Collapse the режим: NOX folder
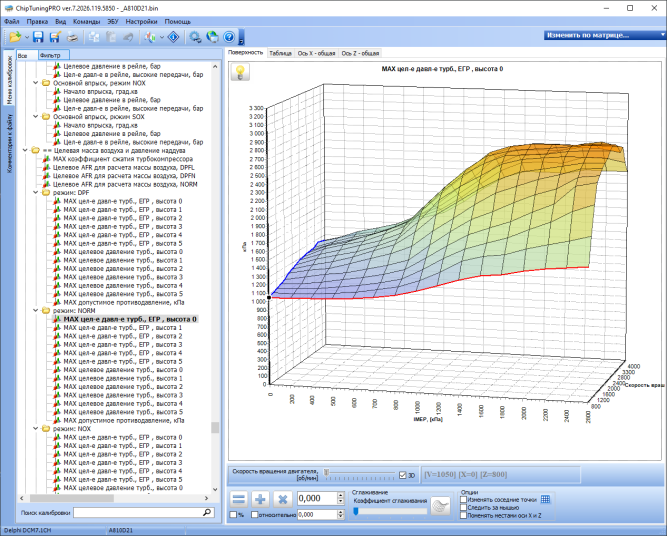Screen dimensions: 667x536 click(x=36, y=429)
